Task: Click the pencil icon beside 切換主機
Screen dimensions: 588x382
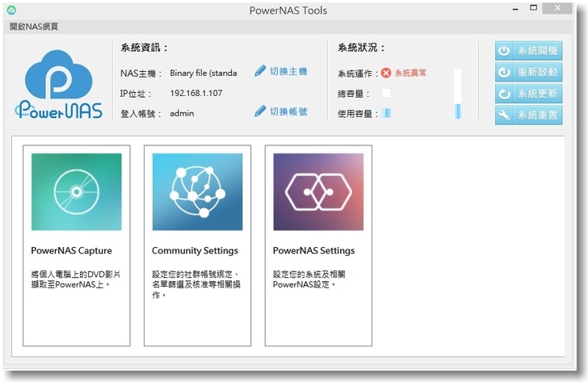Action: (x=260, y=72)
